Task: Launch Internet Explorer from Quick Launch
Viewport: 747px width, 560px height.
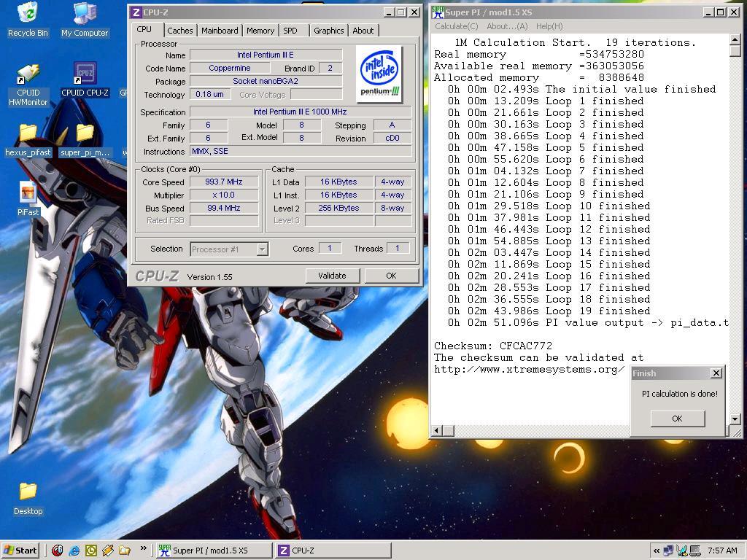Action: tap(74, 551)
